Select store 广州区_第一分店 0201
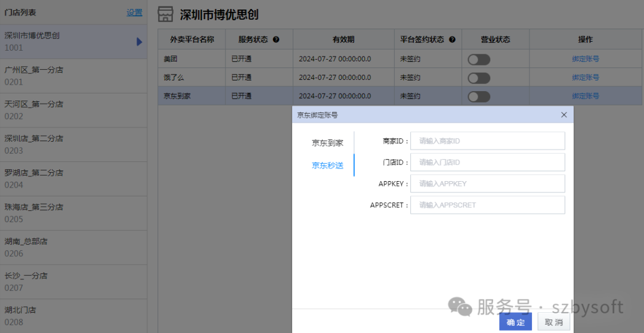This screenshot has width=644, height=333. [73, 76]
